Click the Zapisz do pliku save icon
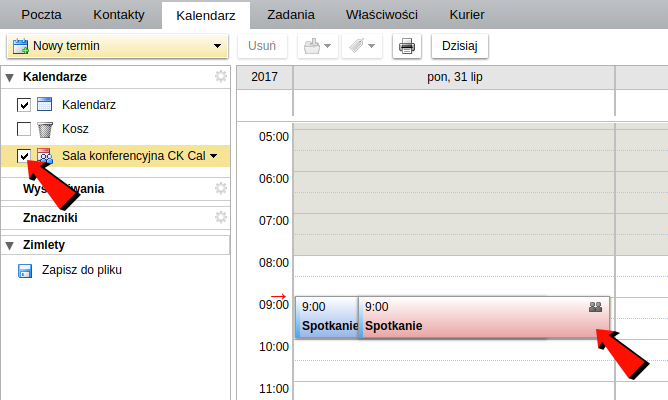Image resolution: width=668 pixels, height=400 pixels. 25,270
